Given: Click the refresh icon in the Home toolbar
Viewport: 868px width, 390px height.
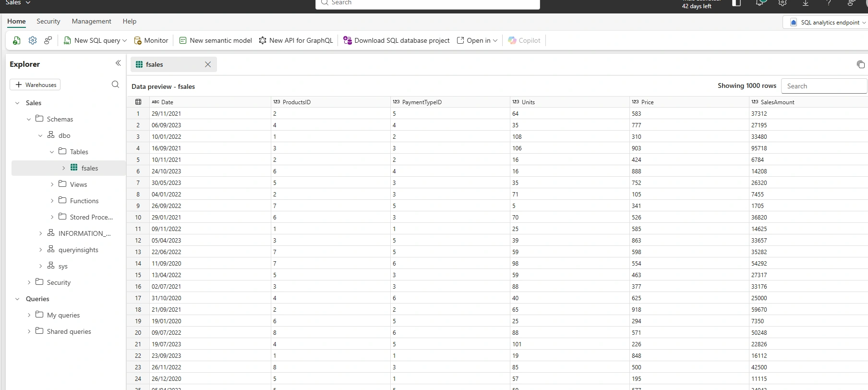Looking at the screenshot, I should (x=17, y=41).
